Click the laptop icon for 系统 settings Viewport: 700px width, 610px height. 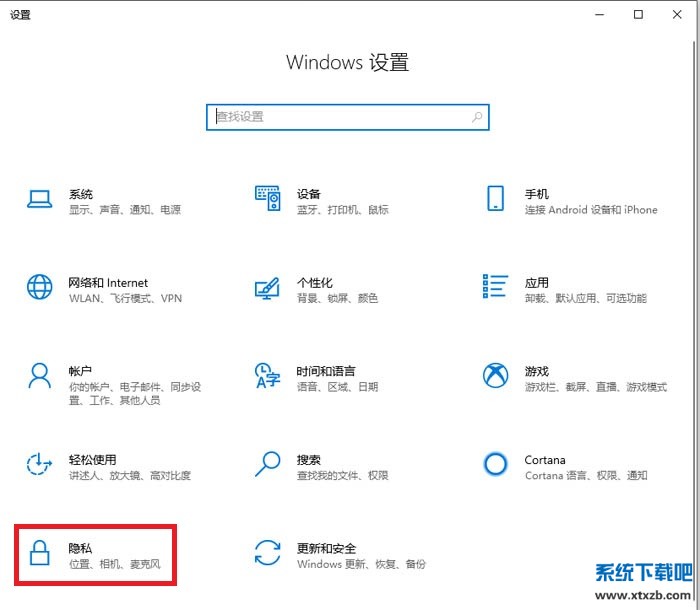coord(39,200)
